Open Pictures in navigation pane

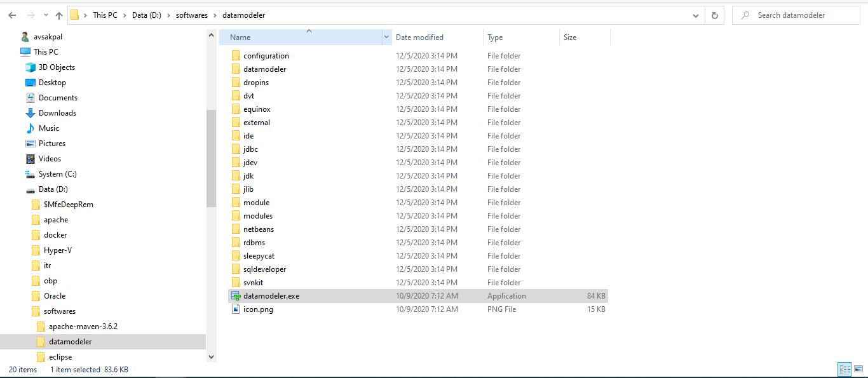52,144
